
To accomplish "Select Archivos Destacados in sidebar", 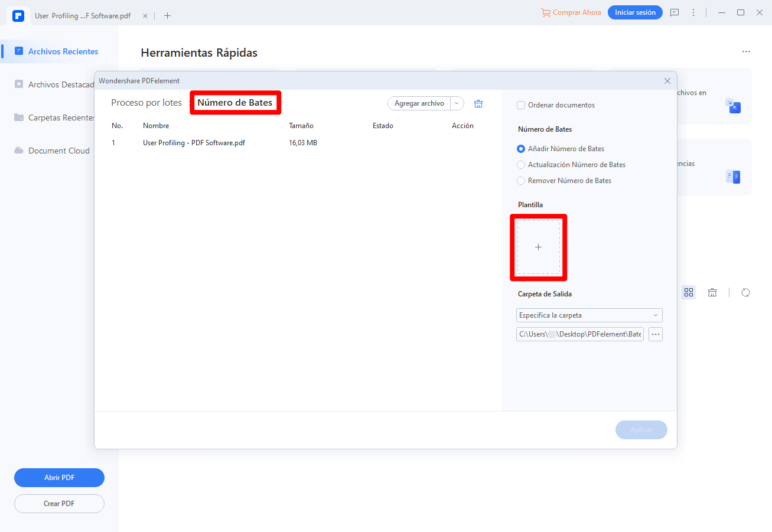I will tap(54, 84).
